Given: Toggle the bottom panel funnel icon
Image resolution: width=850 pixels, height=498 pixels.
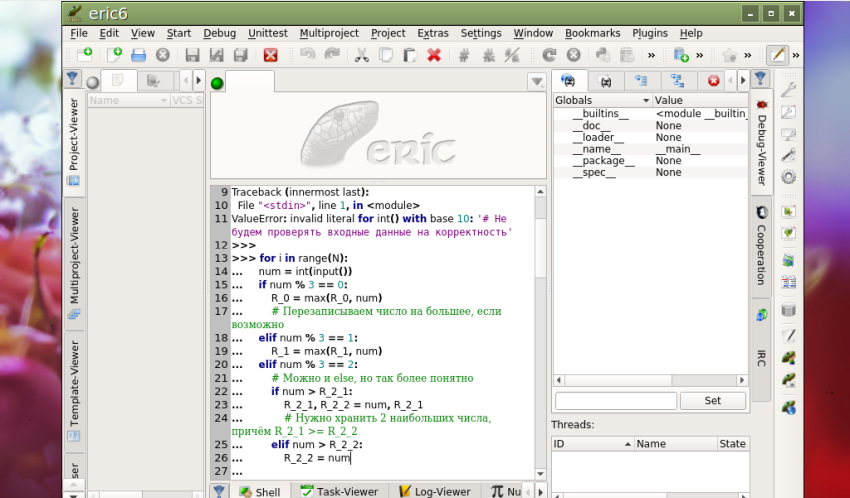Looking at the screenshot, I should pyautogui.click(x=219, y=491).
